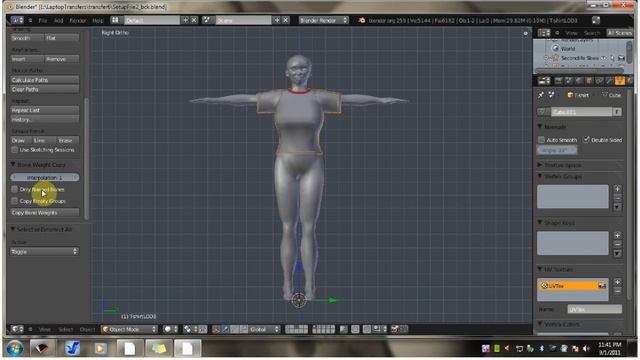Open the outliner editor type icon
This screenshot has height=360, width=640.
point(544,33)
